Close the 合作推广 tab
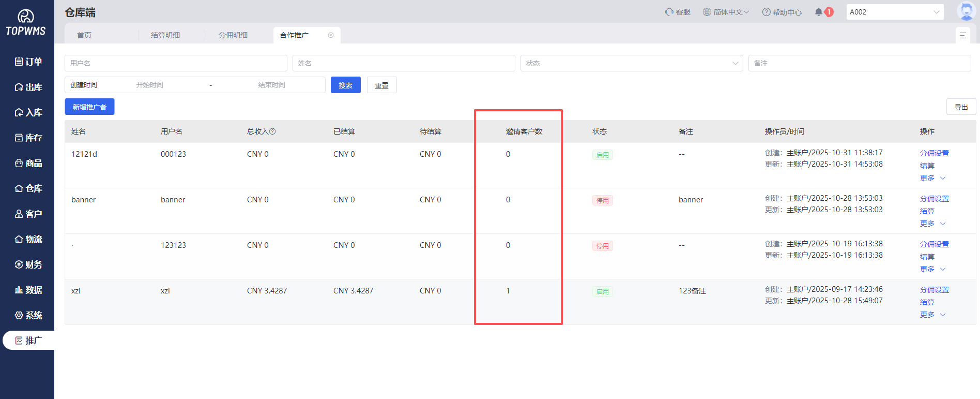Viewport: 980px width, 399px height. pos(331,35)
